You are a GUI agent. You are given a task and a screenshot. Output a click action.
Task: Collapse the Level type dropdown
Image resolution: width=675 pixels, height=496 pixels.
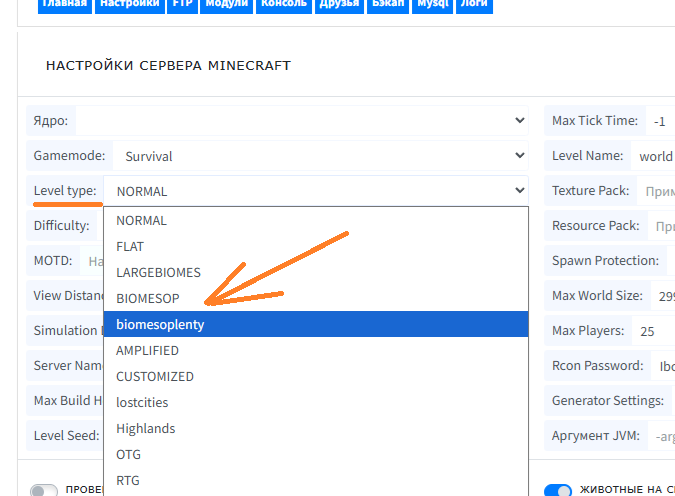tap(316, 191)
